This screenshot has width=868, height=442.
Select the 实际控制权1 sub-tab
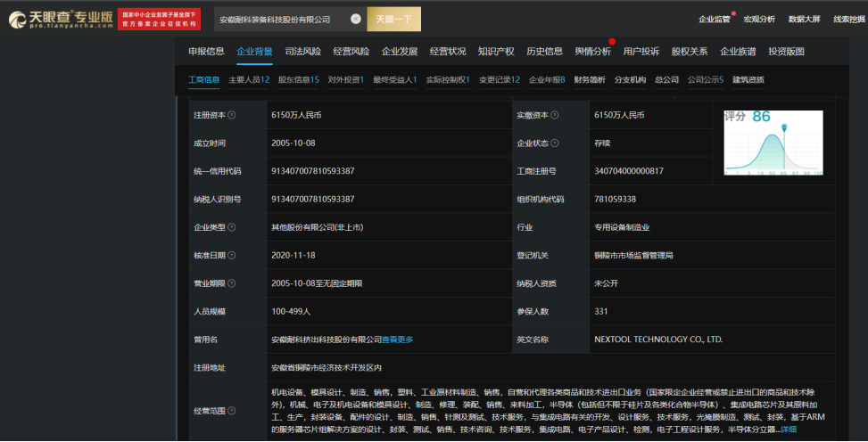[x=448, y=79]
